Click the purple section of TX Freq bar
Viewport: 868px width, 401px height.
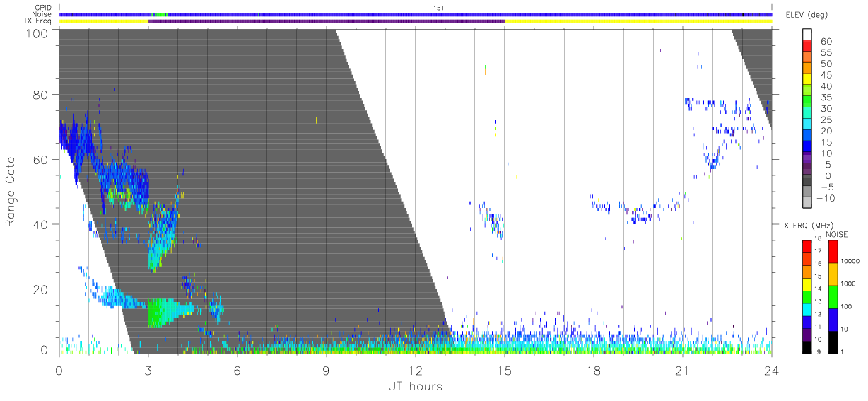point(327,21)
